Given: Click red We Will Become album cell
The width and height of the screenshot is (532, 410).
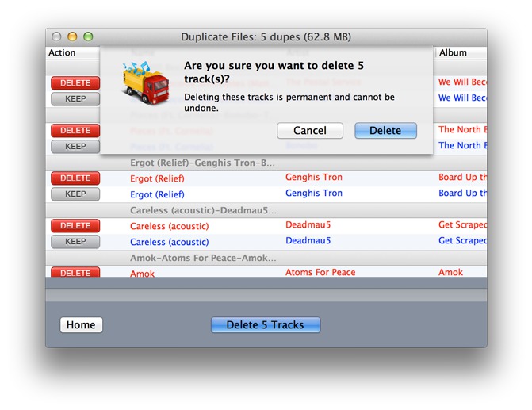Looking at the screenshot, I should pyautogui.click(x=462, y=82).
